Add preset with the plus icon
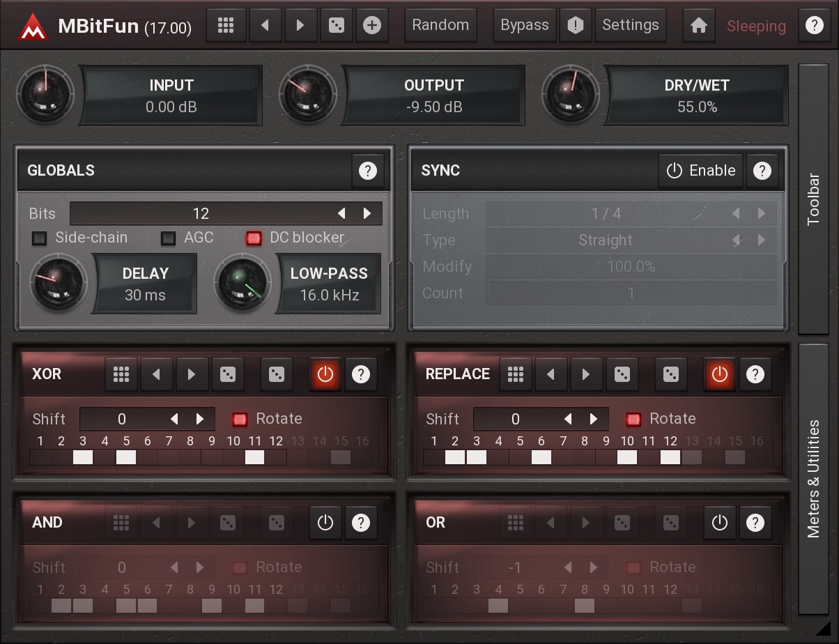The height and width of the screenshot is (644, 839). tap(372, 26)
